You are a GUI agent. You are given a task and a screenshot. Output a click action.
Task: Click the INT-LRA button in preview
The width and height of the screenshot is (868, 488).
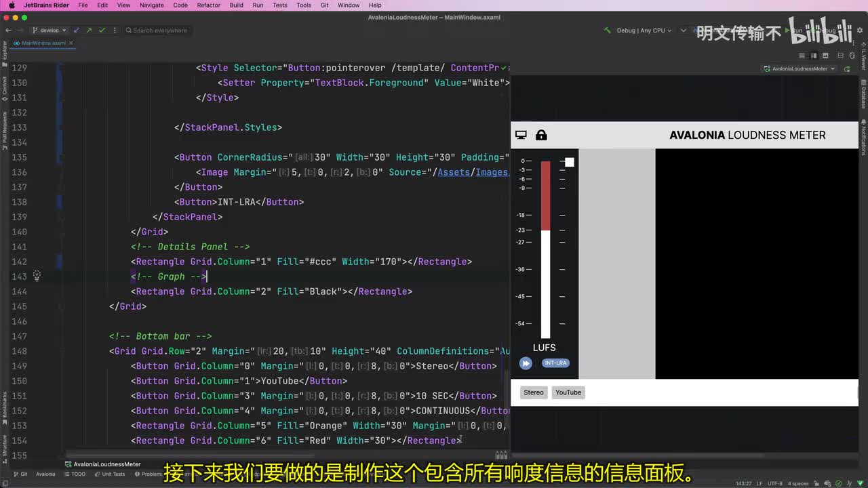tap(555, 363)
